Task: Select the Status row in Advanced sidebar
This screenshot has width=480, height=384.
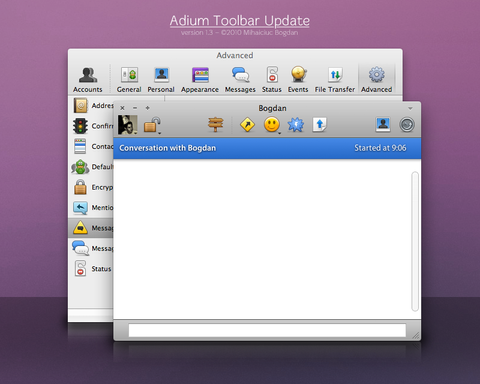Action: coord(91,269)
